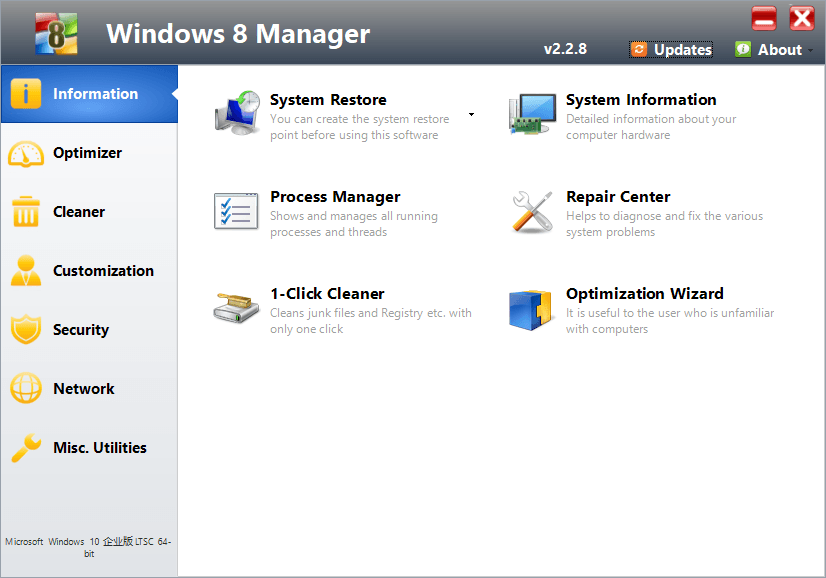This screenshot has width=826, height=578.
Task: Click the Security shield icon
Action: click(24, 330)
